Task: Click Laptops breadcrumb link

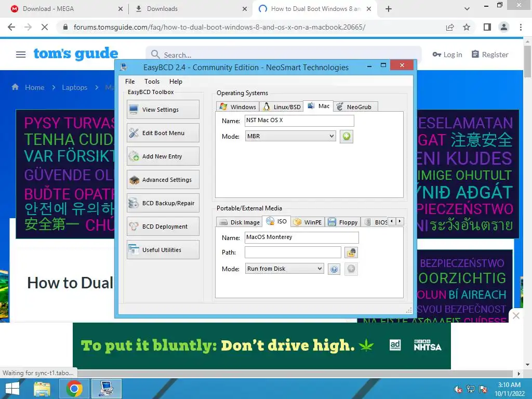Action: [75, 87]
